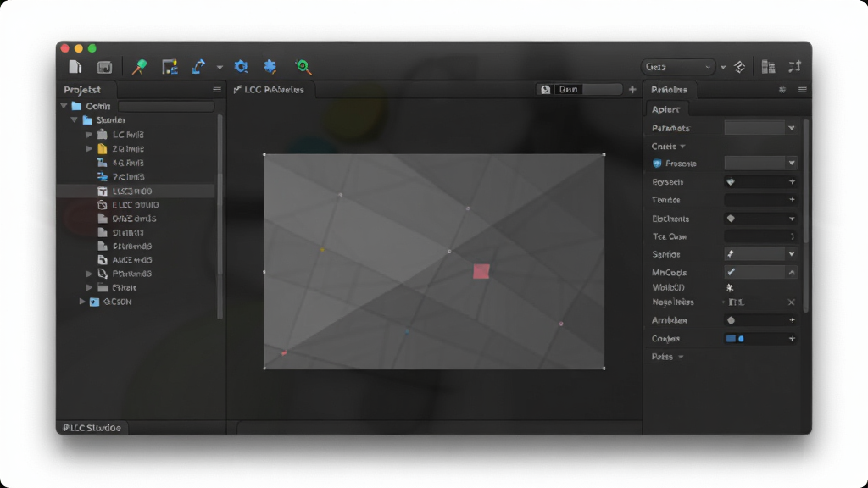Click the small gear icon in the properties panel header

click(782, 90)
